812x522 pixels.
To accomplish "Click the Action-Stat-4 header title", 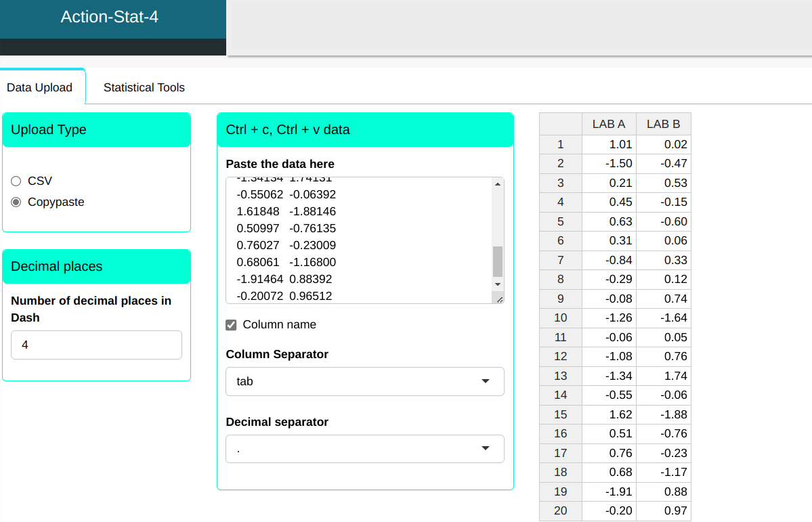I will pos(110,17).
